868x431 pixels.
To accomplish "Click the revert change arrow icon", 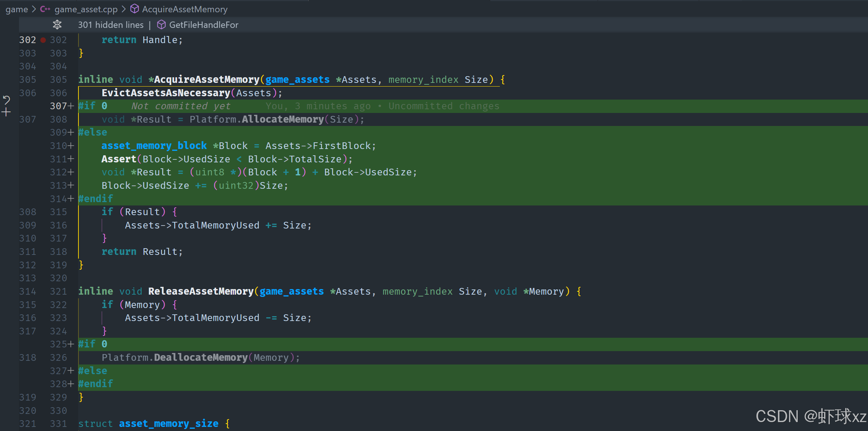I will point(6,100).
